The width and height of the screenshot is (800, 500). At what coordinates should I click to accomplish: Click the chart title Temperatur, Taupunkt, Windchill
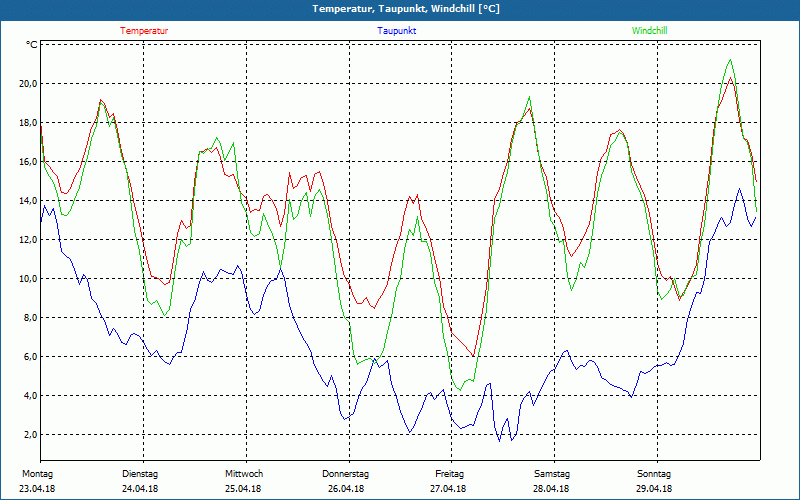tap(406, 9)
